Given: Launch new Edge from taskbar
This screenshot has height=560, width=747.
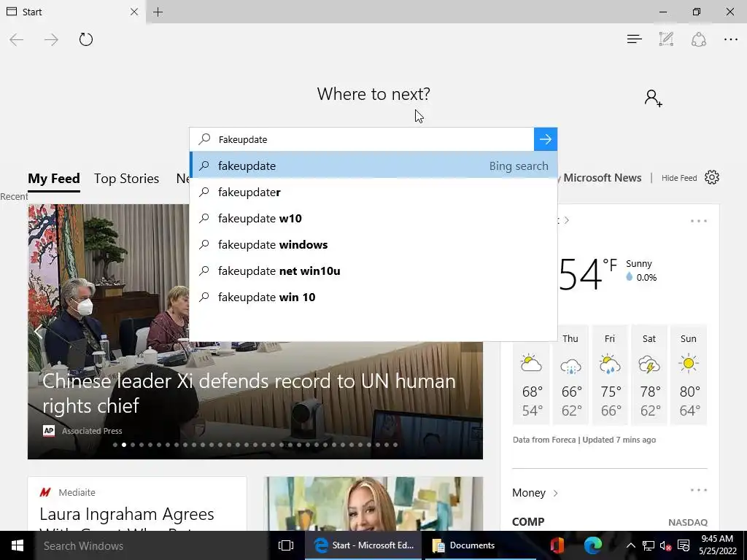Looking at the screenshot, I should tap(592, 545).
